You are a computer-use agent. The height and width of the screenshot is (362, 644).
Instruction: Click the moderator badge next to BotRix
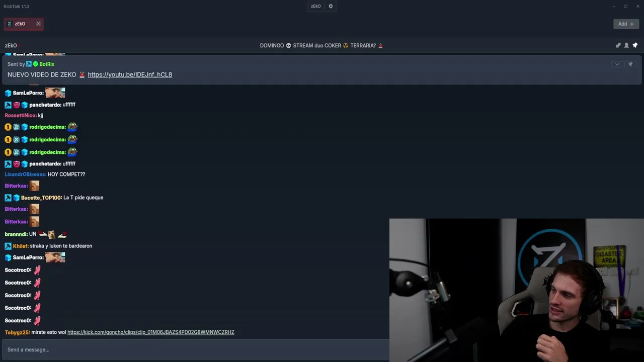point(29,64)
